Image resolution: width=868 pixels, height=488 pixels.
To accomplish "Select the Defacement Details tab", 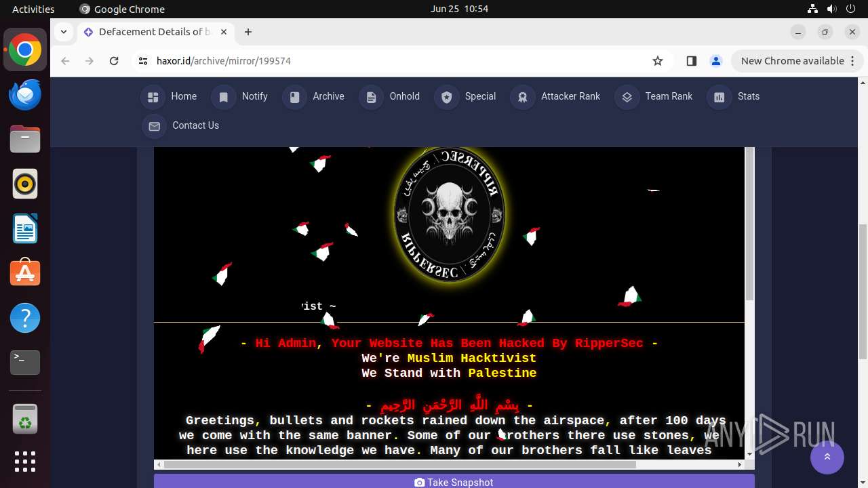I will [x=155, y=32].
